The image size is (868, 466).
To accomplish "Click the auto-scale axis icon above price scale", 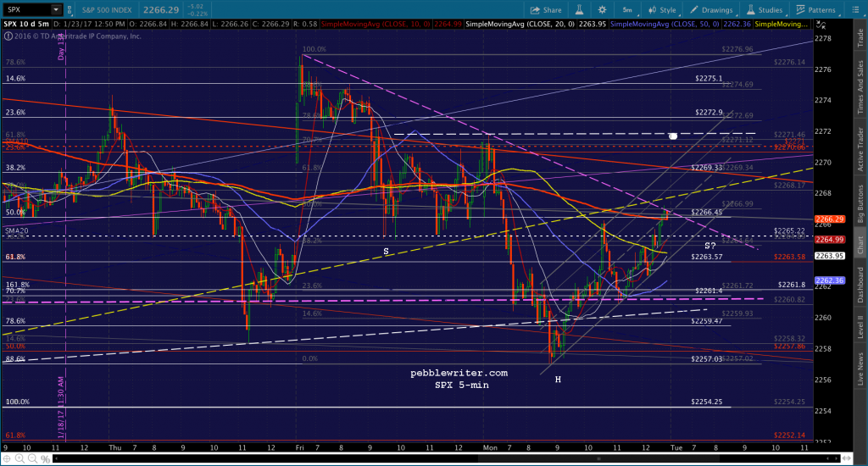I will point(821,25).
